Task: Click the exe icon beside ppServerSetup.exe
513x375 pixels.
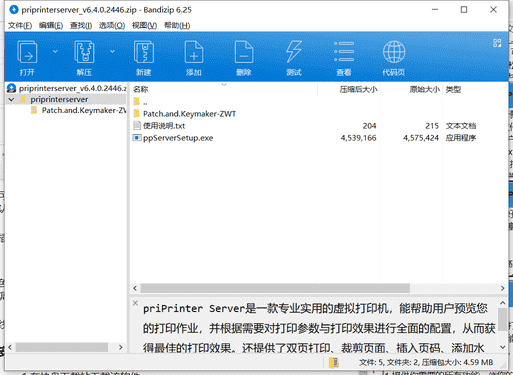Action: coord(137,138)
